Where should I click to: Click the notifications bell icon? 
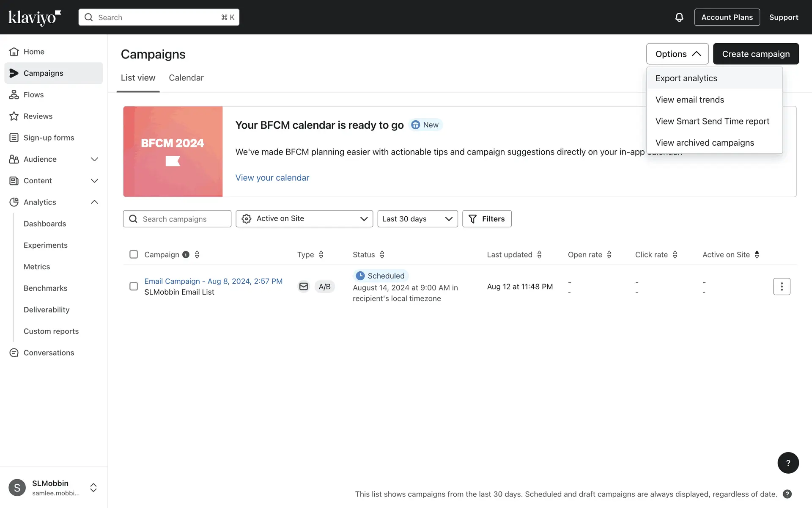click(679, 17)
